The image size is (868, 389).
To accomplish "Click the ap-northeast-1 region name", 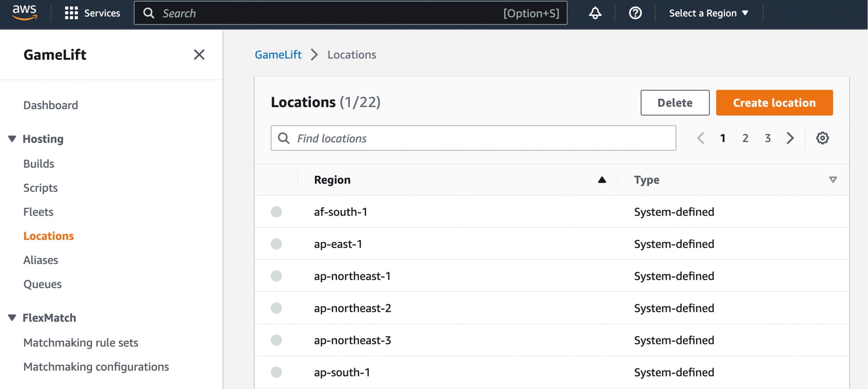I will point(352,276).
